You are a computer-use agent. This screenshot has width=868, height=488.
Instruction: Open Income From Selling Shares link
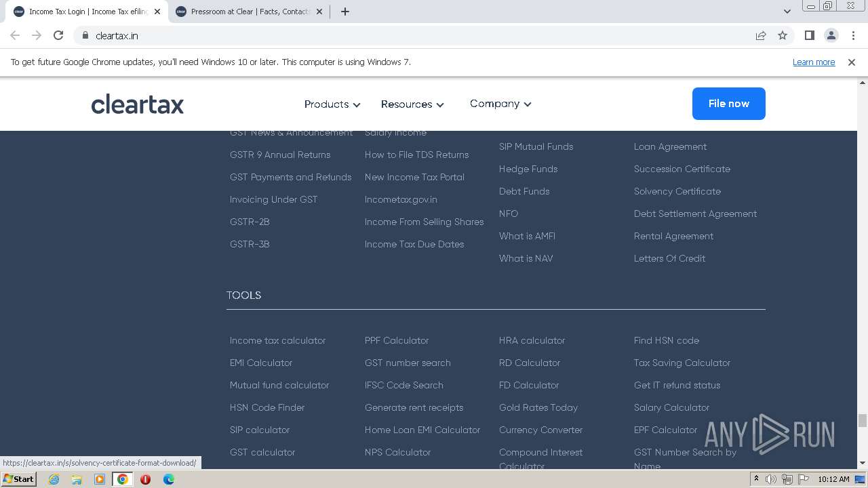424,222
